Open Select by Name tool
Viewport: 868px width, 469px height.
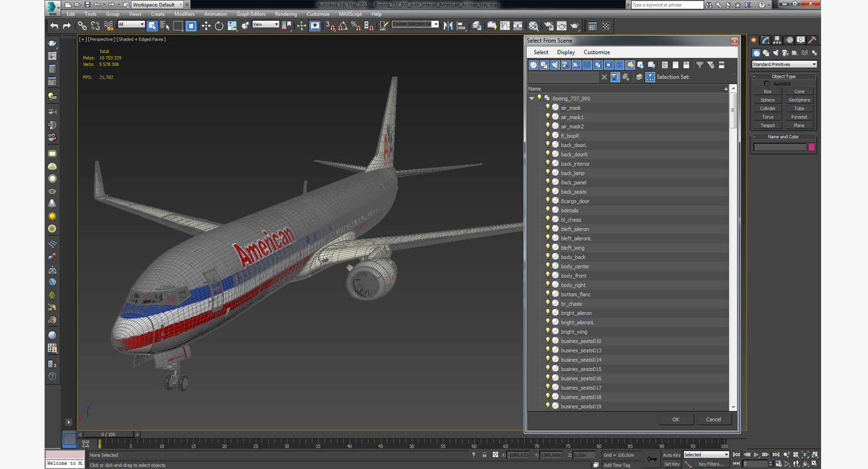pyautogui.click(x=165, y=26)
